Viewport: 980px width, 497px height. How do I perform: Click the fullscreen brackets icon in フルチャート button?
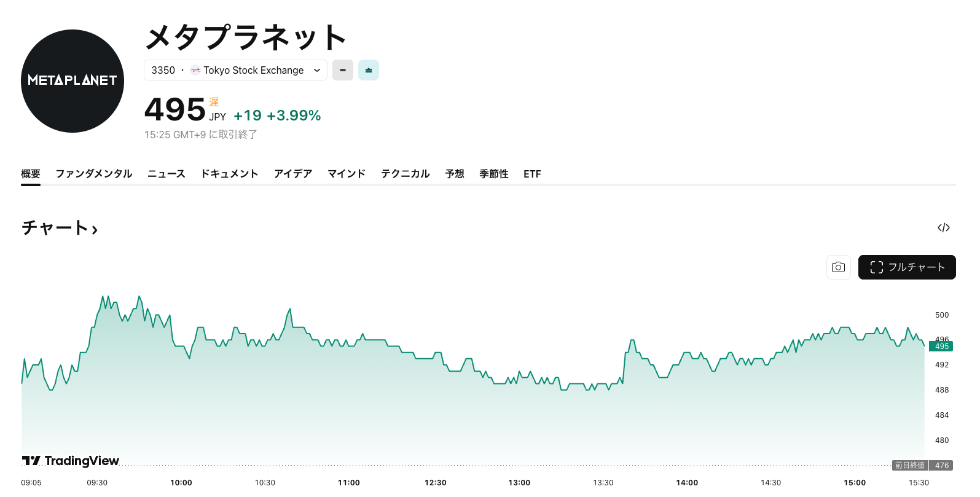[877, 267]
